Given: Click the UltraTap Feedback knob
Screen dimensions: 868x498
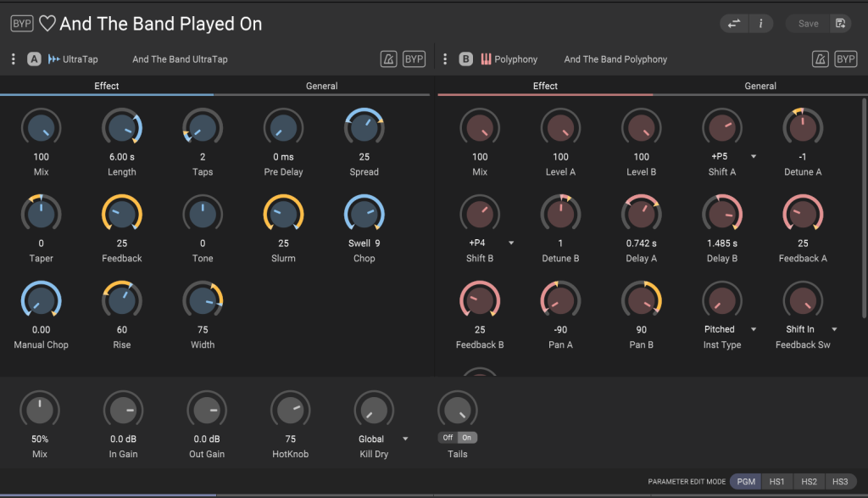Looking at the screenshot, I should 122,215.
